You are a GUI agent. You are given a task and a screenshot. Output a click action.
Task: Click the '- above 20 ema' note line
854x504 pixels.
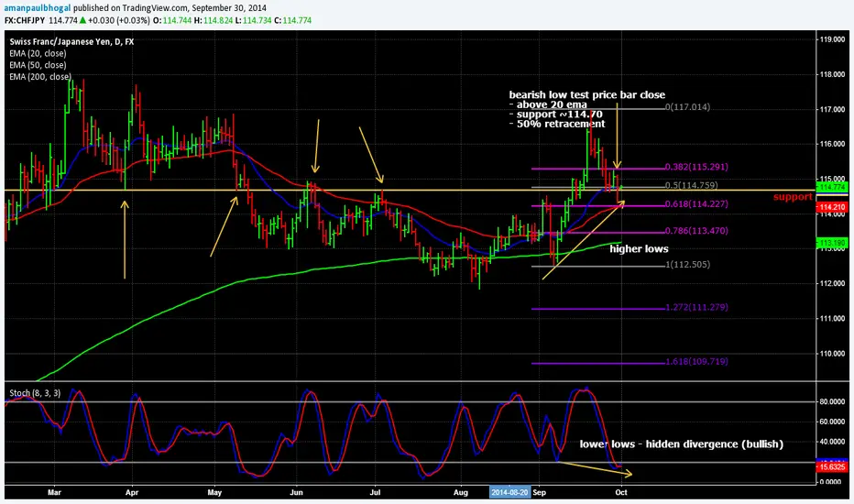pos(549,104)
